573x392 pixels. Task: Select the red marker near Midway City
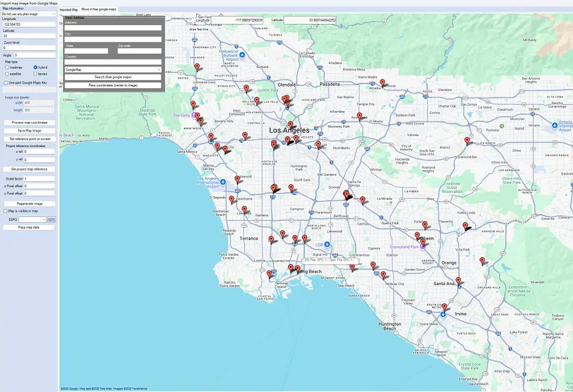(383, 275)
